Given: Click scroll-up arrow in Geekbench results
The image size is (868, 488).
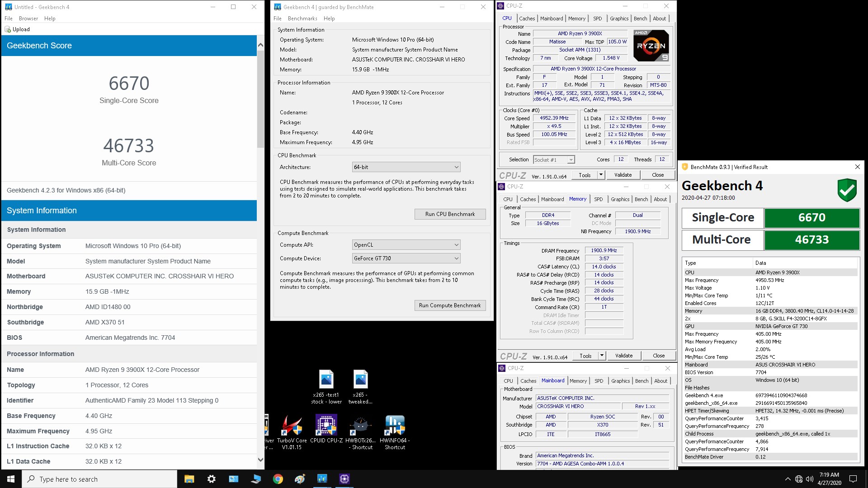Looking at the screenshot, I should tap(260, 45).
